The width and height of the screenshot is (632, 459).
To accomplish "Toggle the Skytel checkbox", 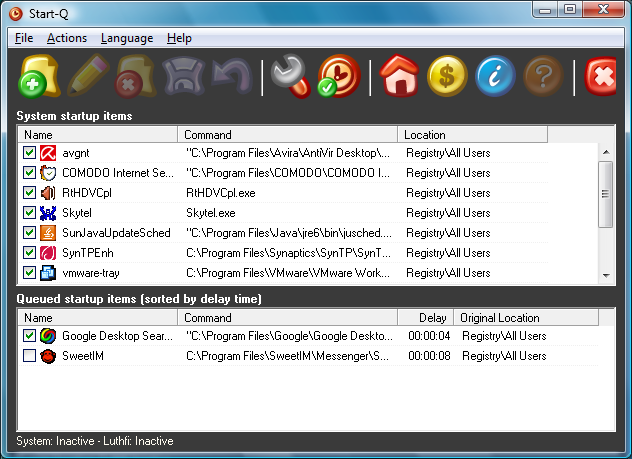I will tap(29, 213).
